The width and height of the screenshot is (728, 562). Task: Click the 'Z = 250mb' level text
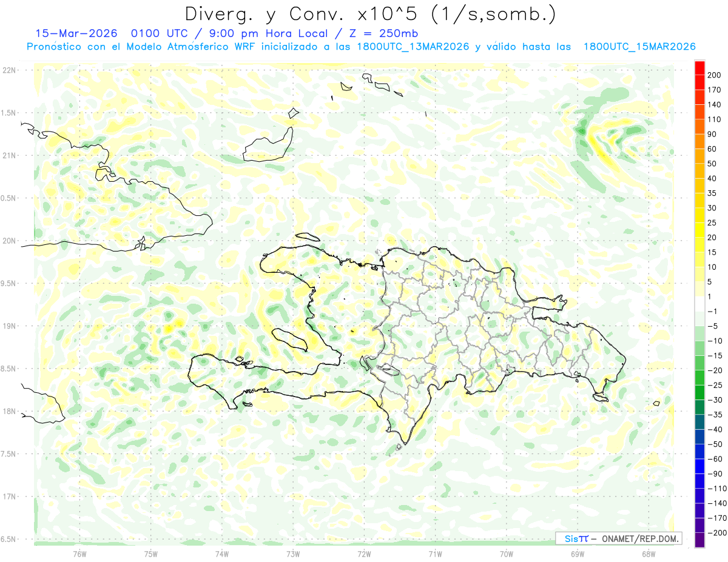tap(383, 33)
